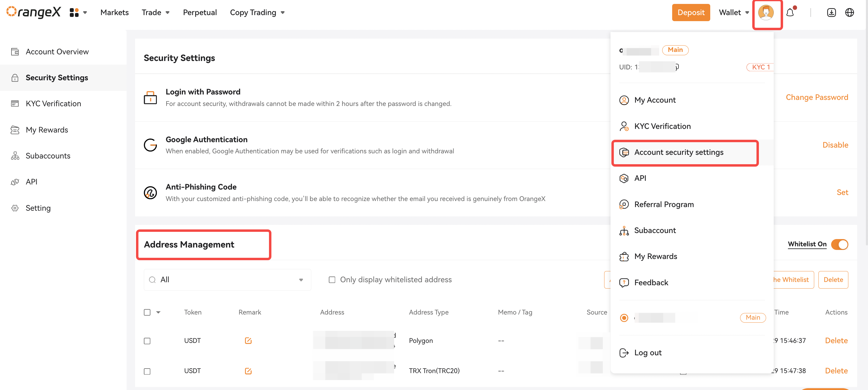The image size is (868, 390).
Task: Click the Token column header
Action: coord(193,312)
